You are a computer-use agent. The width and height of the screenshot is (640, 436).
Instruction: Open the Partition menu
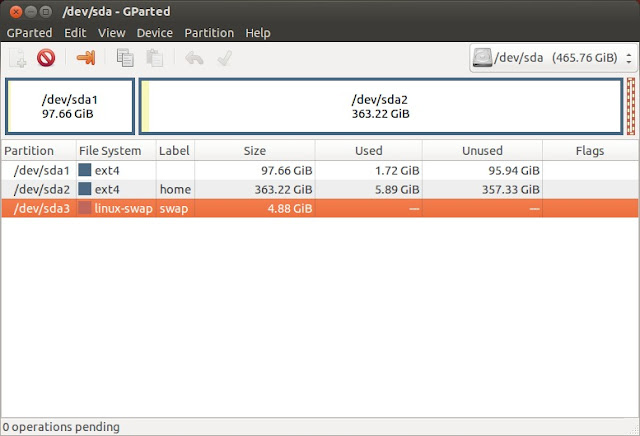[209, 33]
